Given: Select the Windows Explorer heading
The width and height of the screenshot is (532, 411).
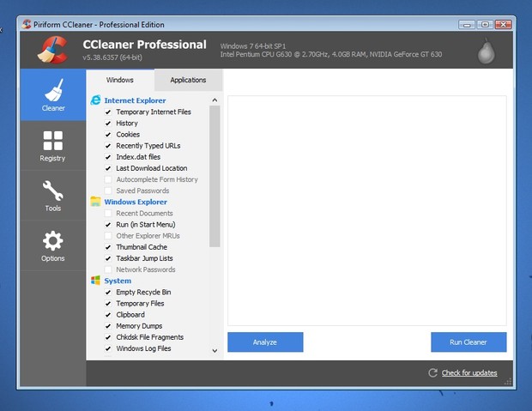Looking at the screenshot, I should [136, 202].
